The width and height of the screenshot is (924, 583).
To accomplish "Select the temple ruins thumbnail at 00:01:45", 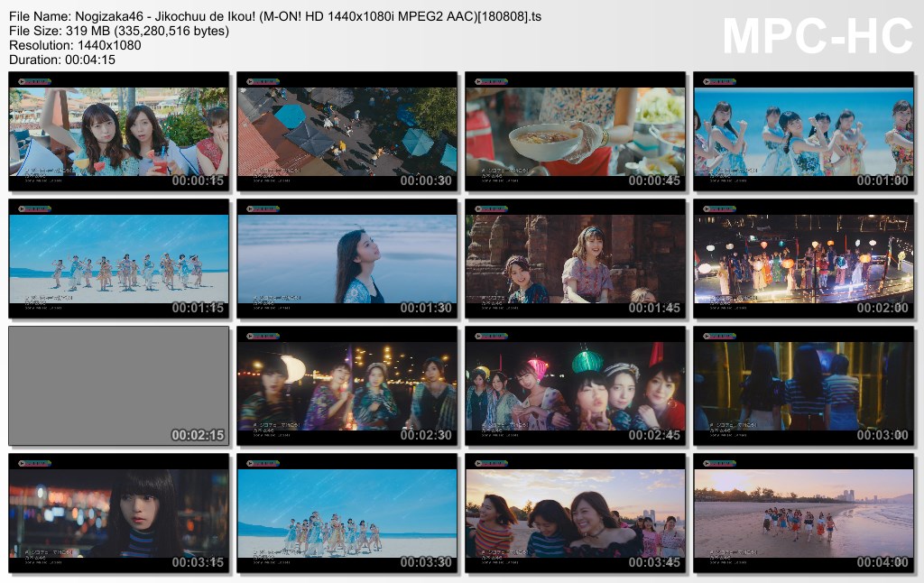I will (x=575, y=259).
